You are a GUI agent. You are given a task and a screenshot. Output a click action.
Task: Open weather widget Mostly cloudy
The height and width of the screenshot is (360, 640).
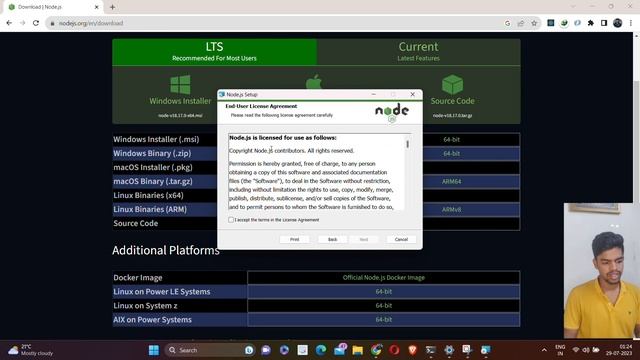click(x=31, y=350)
